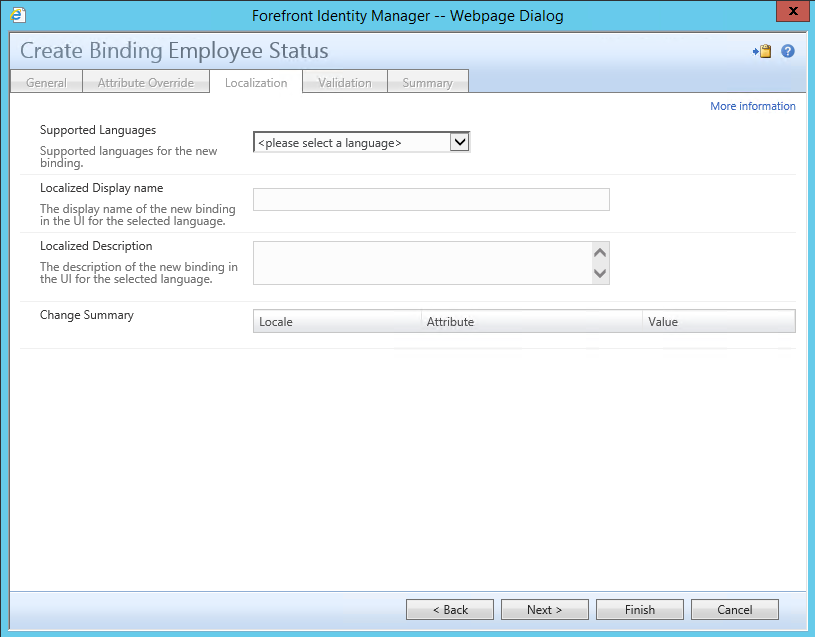Image resolution: width=815 pixels, height=637 pixels.
Task: Open the Attribute Override tab
Action: [146, 83]
